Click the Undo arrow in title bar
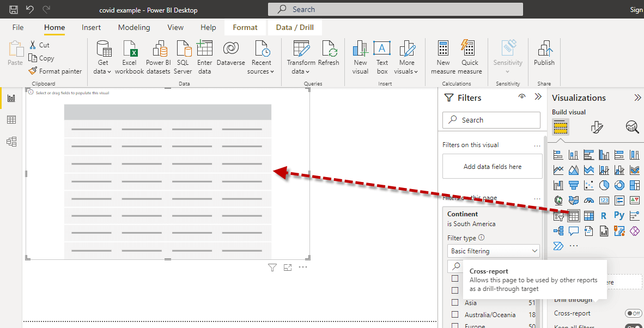644x328 pixels. click(29, 9)
